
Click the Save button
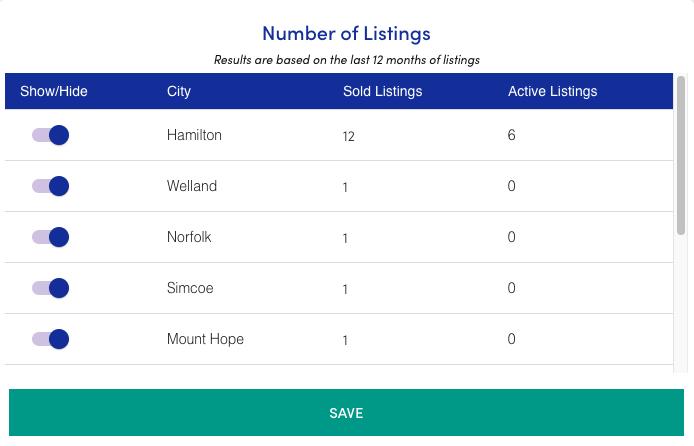pyautogui.click(x=346, y=413)
